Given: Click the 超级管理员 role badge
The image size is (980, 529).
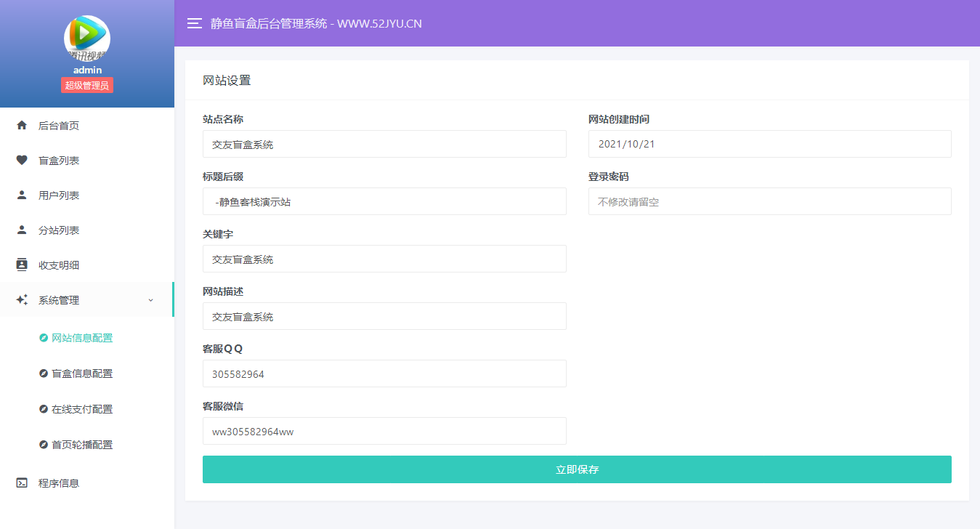Looking at the screenshot, I should pyautogui.click(x=87, y=86).
